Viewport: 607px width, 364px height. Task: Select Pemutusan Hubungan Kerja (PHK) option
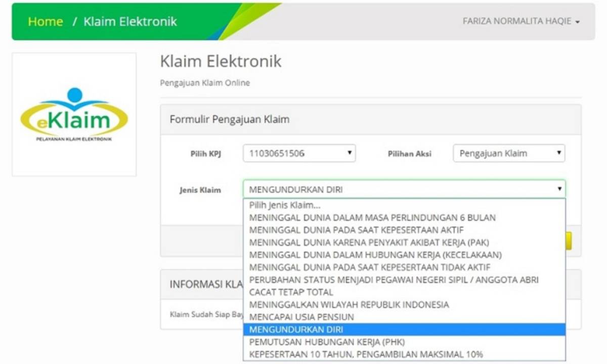pos(327,342)
